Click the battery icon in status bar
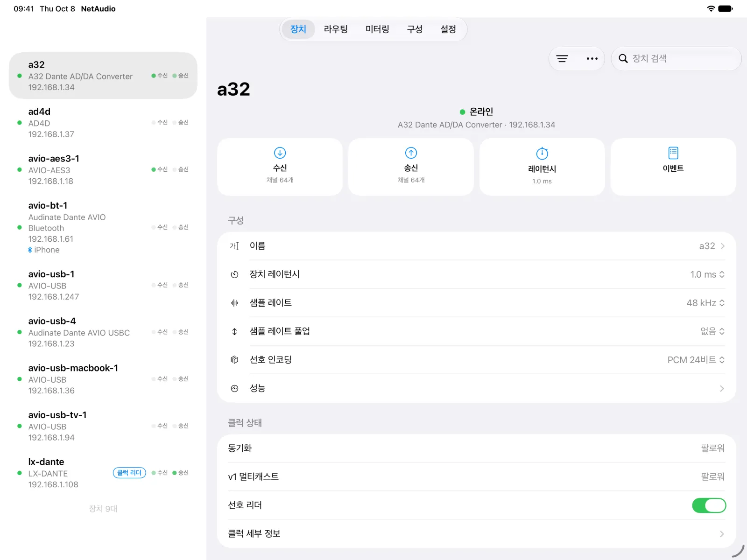This screenshot has width=747, height=560. (x=726, y=8)
